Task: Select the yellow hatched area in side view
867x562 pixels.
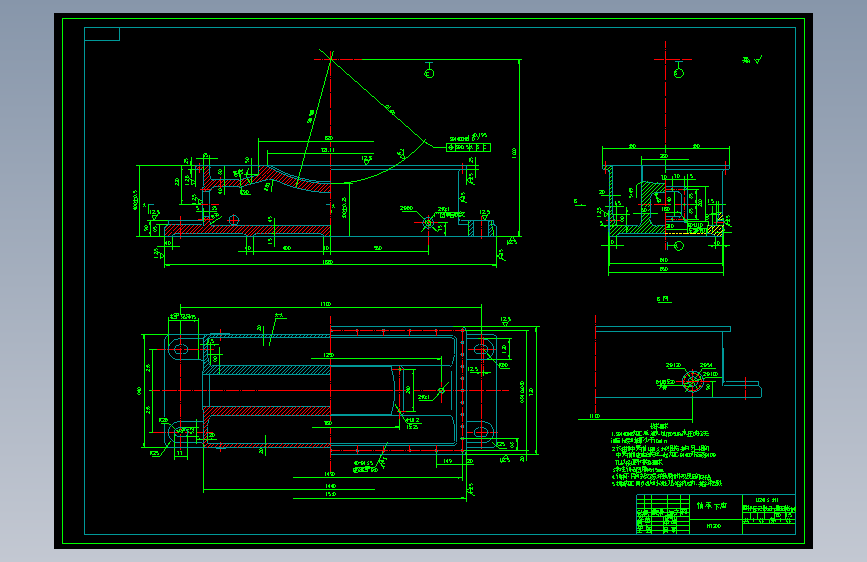Action: click(716, 229)
